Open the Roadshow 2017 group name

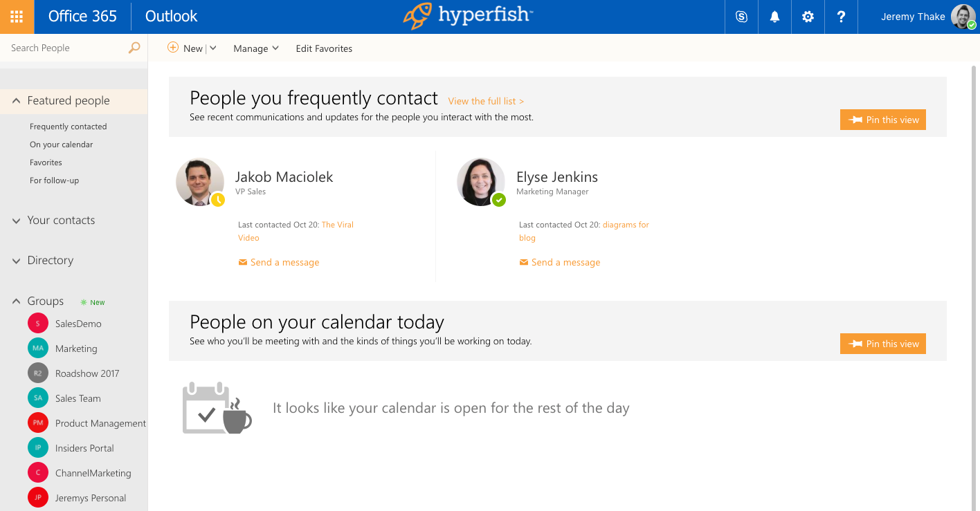(87, 373)
